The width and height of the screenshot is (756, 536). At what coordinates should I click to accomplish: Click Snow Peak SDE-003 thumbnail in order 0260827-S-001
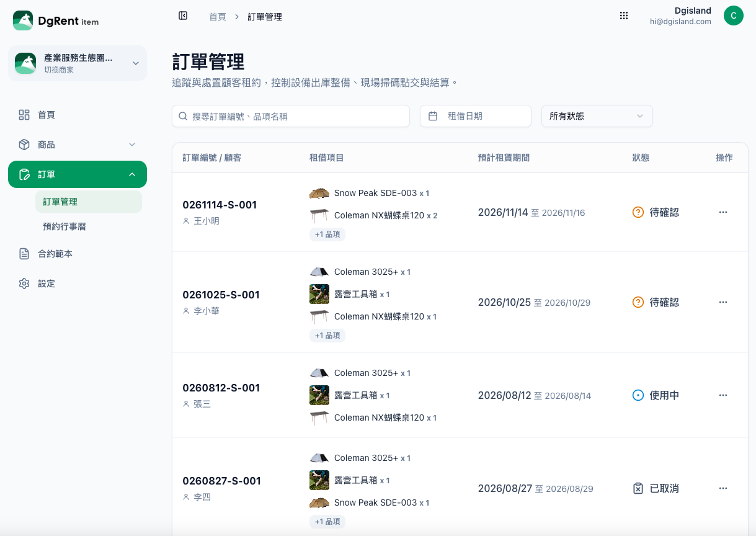(319, 502)
